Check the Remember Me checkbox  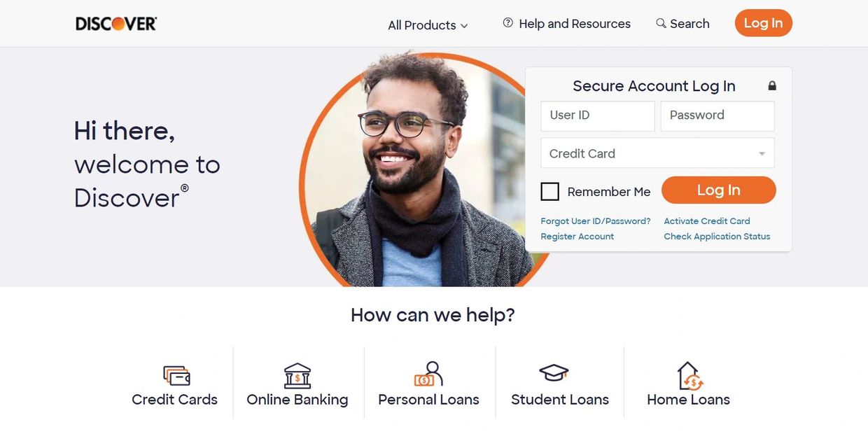click(x=550, y=191)
